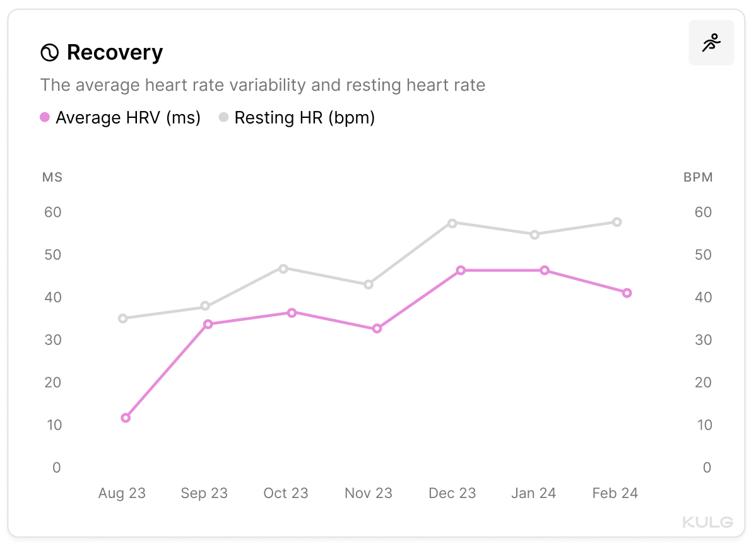The image size is (756, 546).
Task: Click the Oct 23 HRV data point
Action: pyautogui.click(x=292, y=313)
